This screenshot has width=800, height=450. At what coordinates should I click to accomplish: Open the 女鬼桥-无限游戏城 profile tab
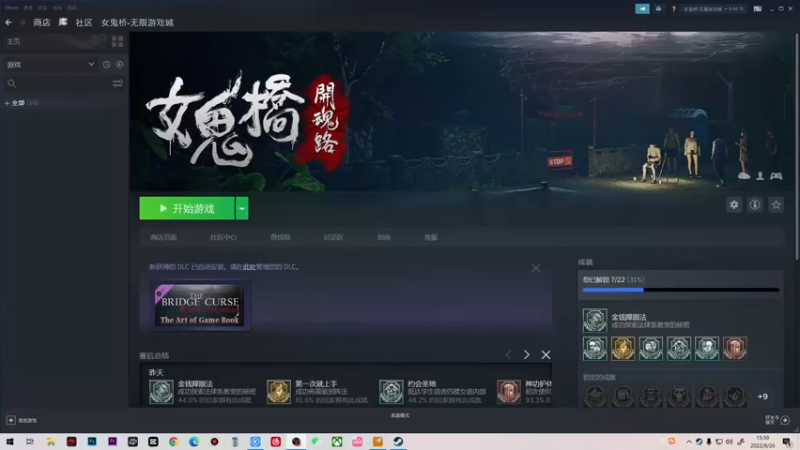[x=137, y=22]
